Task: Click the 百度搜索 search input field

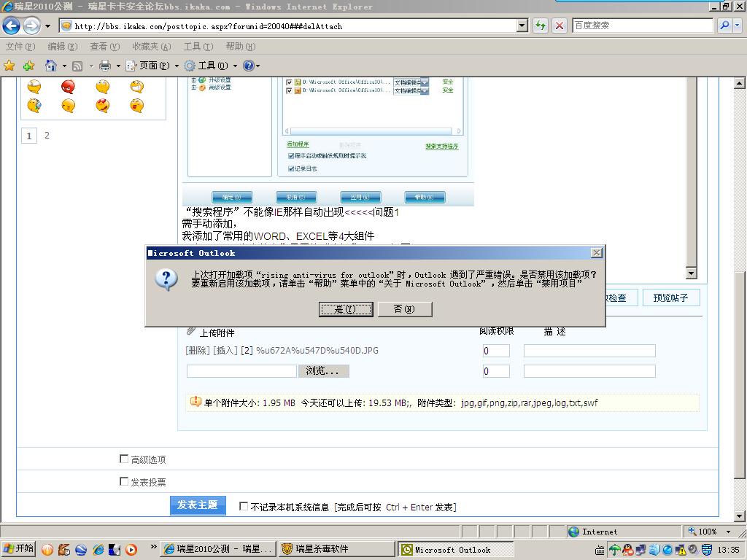Action: (x=642, y=26)
